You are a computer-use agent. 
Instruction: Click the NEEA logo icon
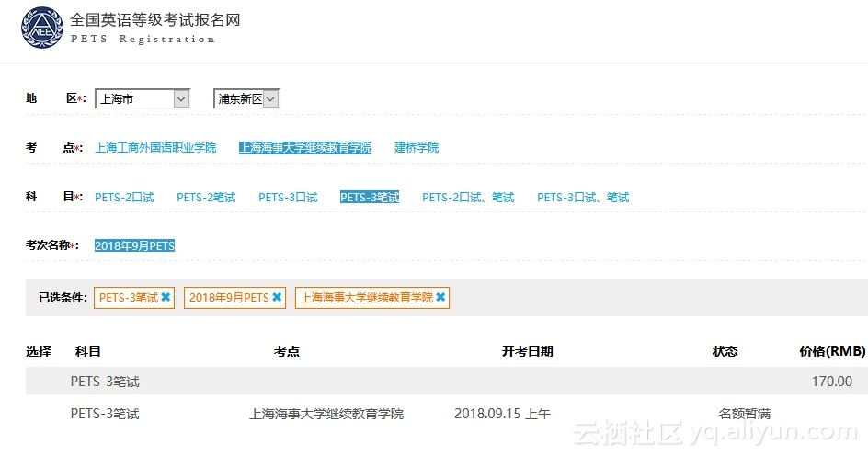click(x=42, y=28)
